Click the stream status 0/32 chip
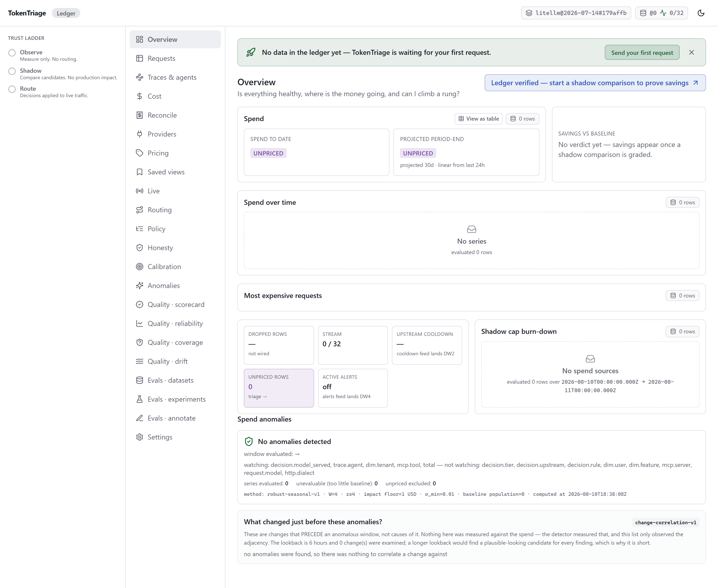This screenshot has width=718, height=588. click(661, 13)
